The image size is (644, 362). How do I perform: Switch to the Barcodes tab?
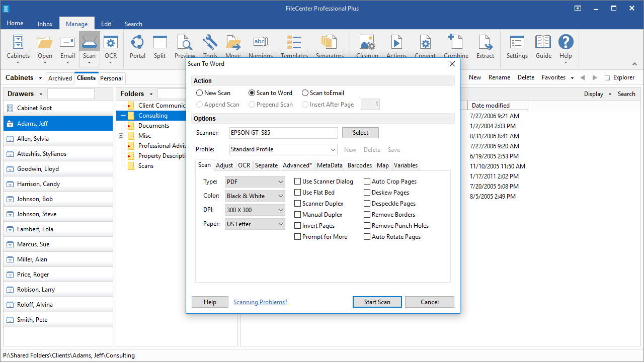point(360,165)
